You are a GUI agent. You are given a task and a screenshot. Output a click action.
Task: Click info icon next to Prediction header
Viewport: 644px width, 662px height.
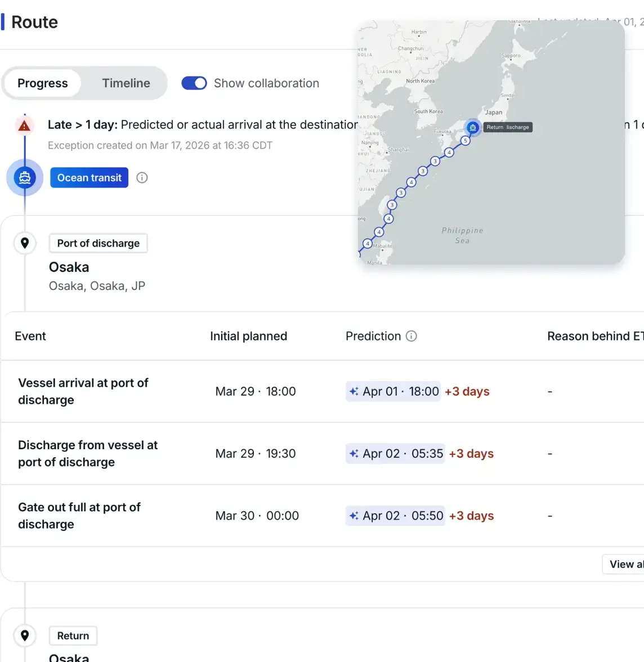pyautogui.click(x=412, y=336)
